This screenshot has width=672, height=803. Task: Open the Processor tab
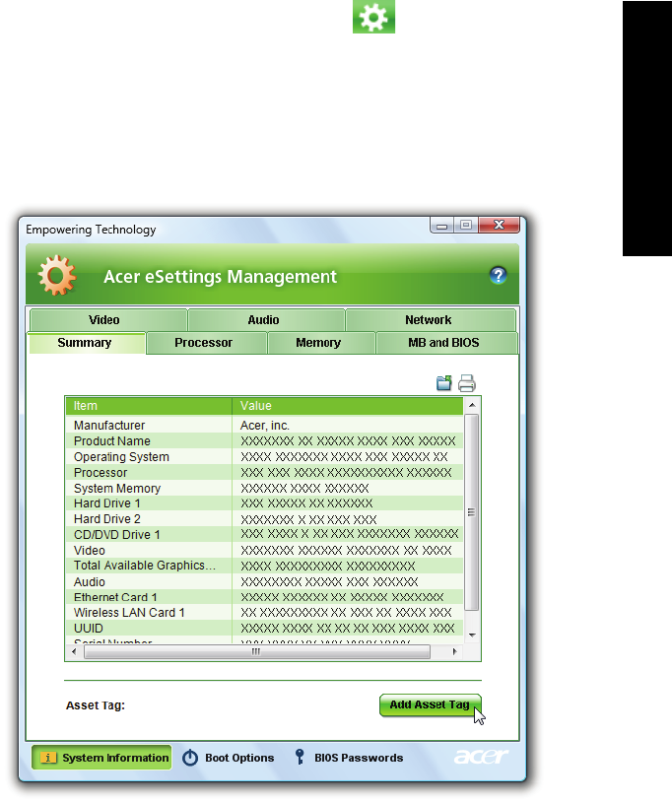coord(206,343)
